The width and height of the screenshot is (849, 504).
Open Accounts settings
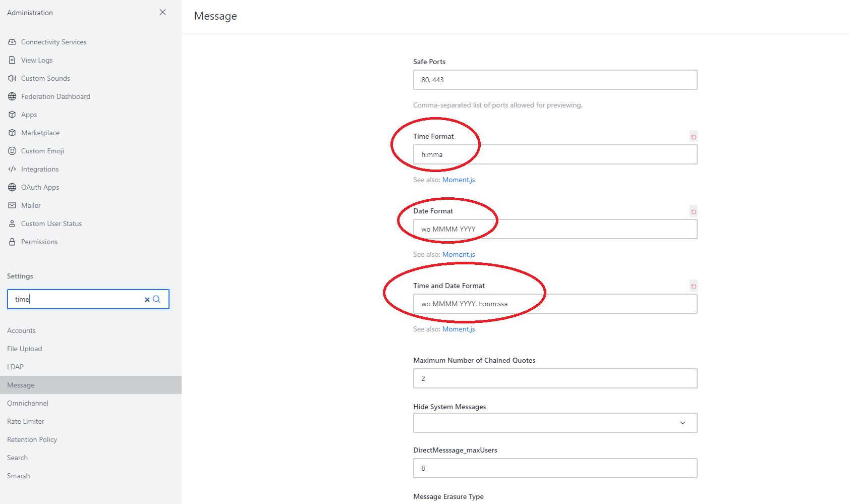[x=21, y=330]
